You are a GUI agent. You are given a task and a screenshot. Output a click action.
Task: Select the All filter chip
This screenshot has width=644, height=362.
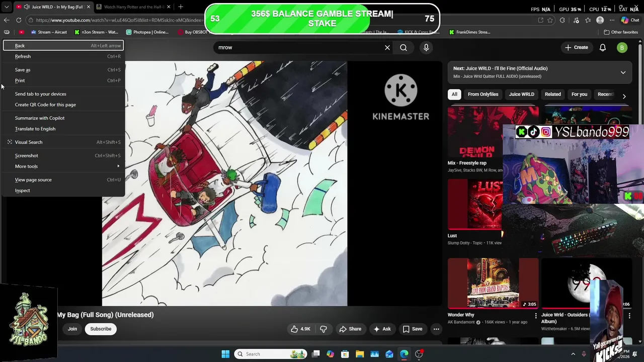454,94
